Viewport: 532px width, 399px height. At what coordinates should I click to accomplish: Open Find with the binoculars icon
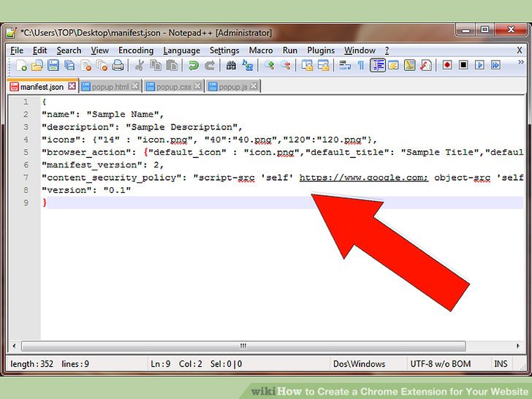pos(231,65)
